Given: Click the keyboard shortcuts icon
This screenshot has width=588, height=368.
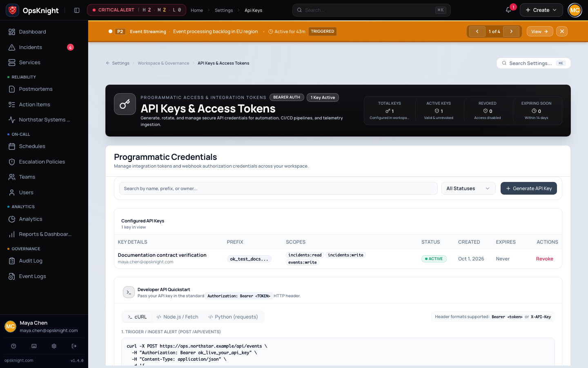Looking at the screenshot, I should coord(34,346).
